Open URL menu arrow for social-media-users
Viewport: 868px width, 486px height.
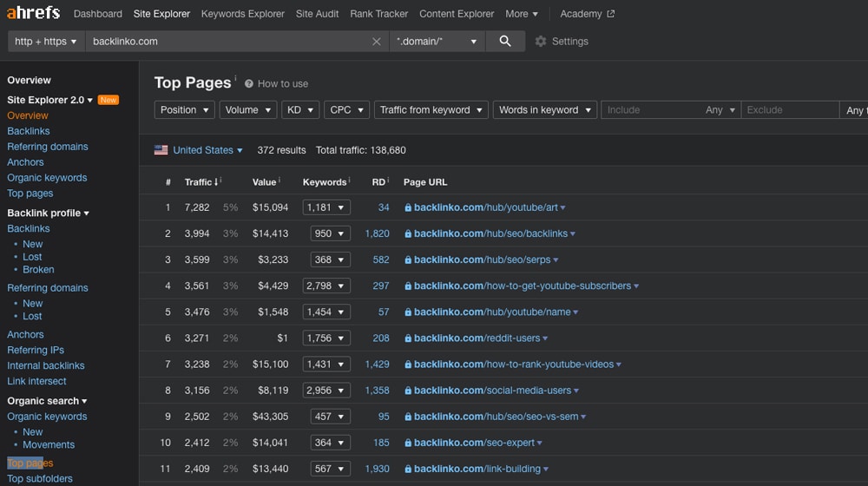[x=576, y=391]
